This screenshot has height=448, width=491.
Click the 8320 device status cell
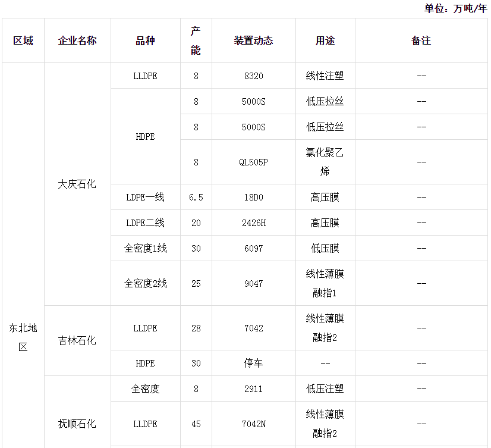click(254, 76)
